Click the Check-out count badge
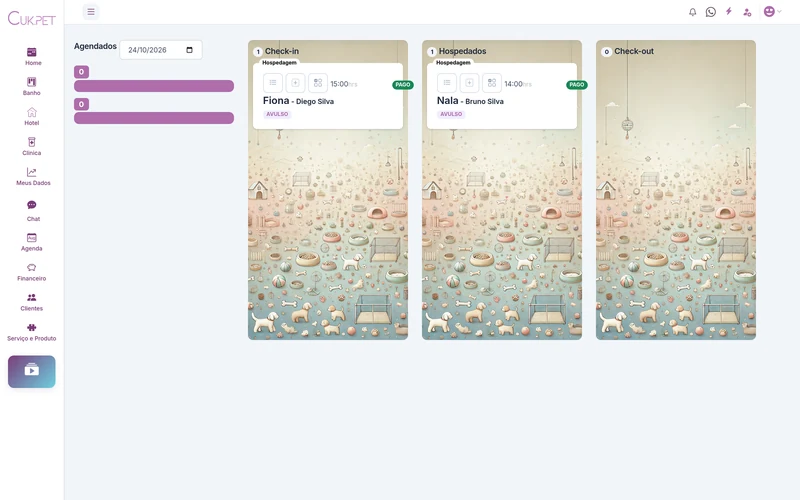 606,52
